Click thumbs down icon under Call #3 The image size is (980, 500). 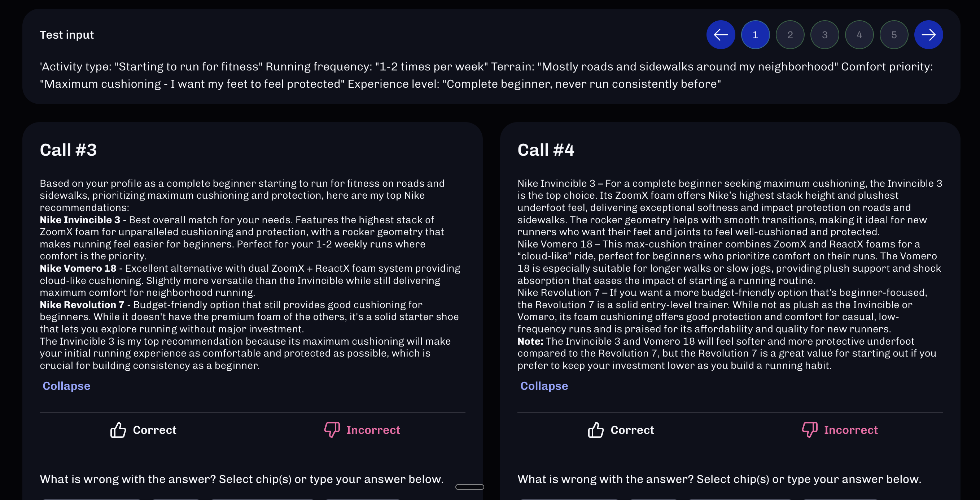click(x=332, y=430)
